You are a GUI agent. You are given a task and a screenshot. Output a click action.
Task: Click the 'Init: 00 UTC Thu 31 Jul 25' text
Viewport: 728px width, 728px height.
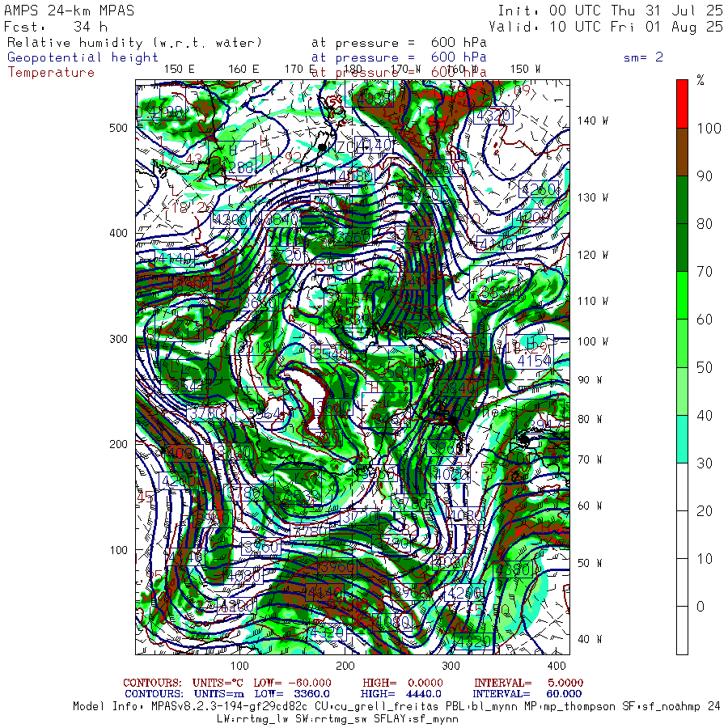tap(610, 11)
